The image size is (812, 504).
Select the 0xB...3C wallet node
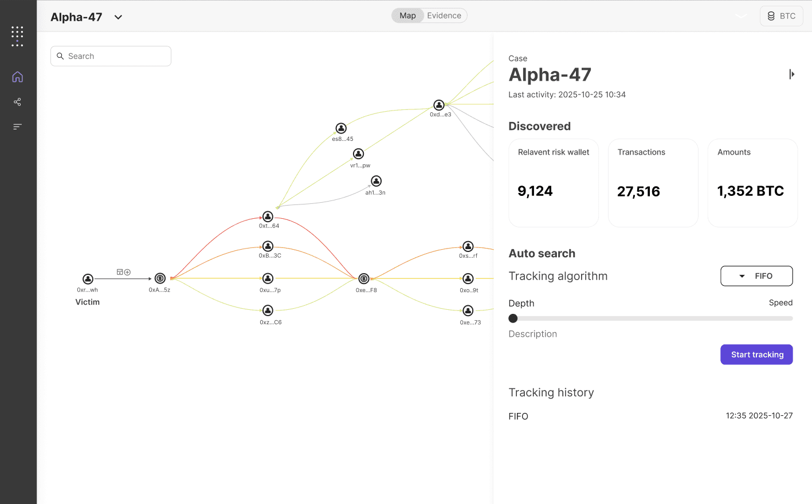(x=268, y=246)
